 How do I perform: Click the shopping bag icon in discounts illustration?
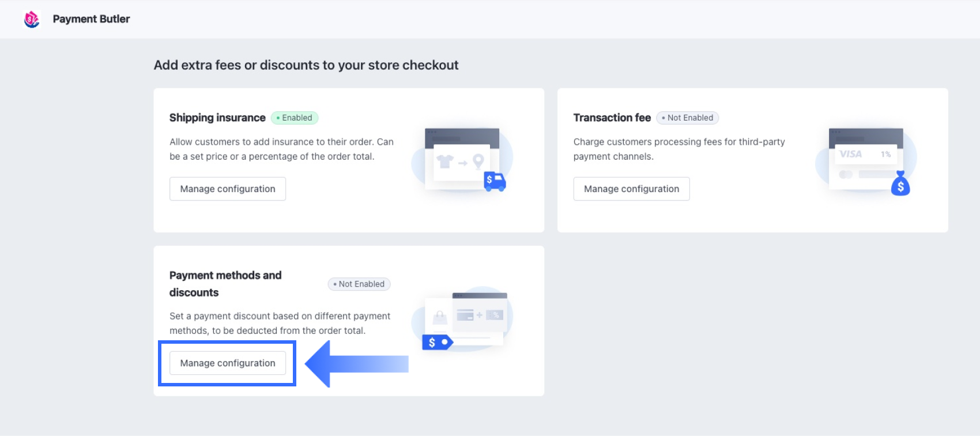click(x=440, y=317)
